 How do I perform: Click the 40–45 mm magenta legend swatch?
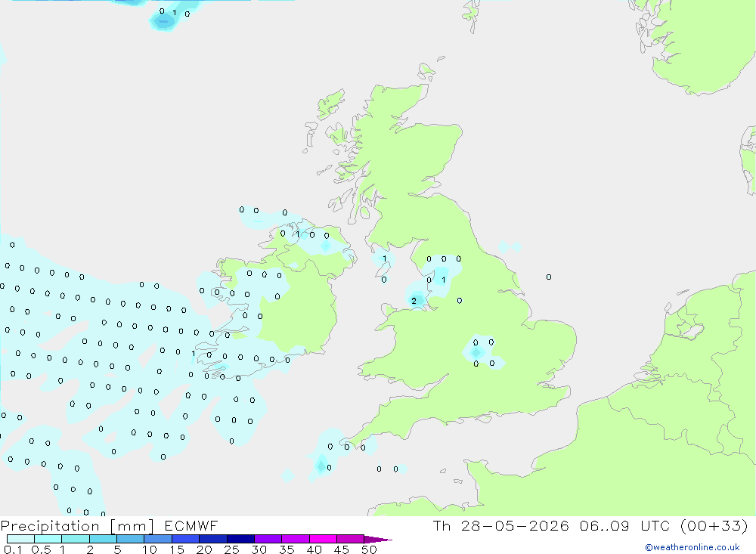click(x=323, y=539)
